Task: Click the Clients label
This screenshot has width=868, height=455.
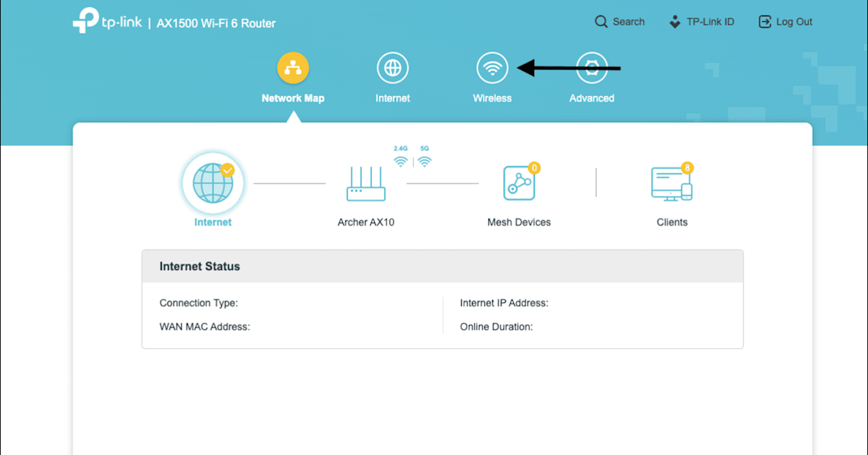Action: click(x=672, y=222)
